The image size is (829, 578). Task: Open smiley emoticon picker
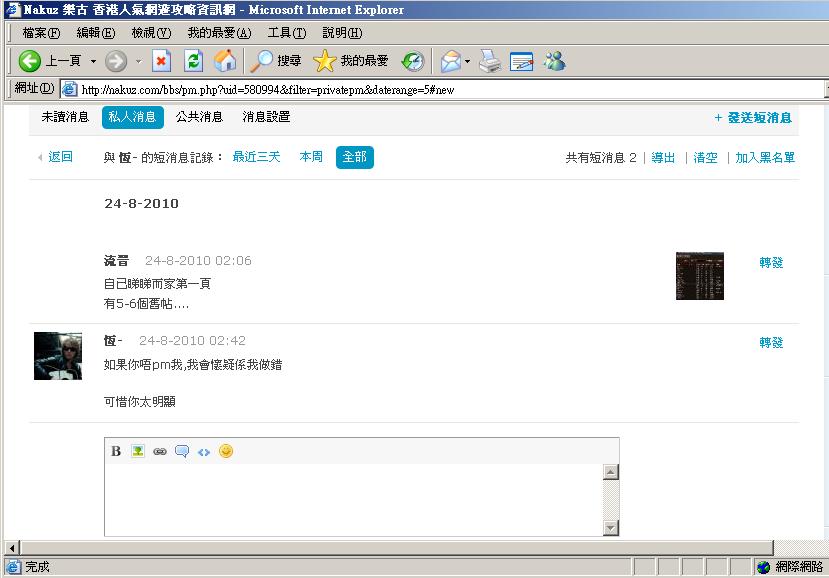click(226, 451)
